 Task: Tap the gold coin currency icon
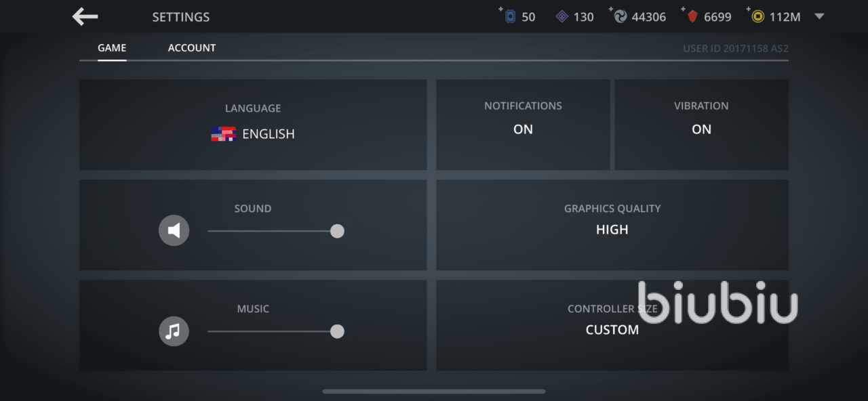pos(757,17)
